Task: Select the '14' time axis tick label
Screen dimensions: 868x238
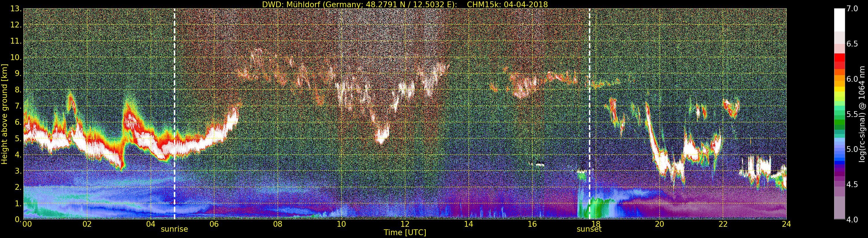Action: point(469,224)
